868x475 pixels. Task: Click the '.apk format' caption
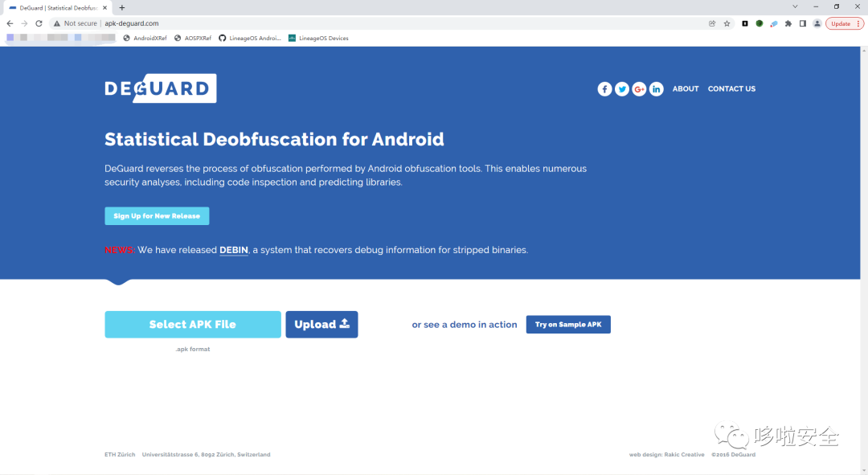pyautogui.click(x=193, y=350)
